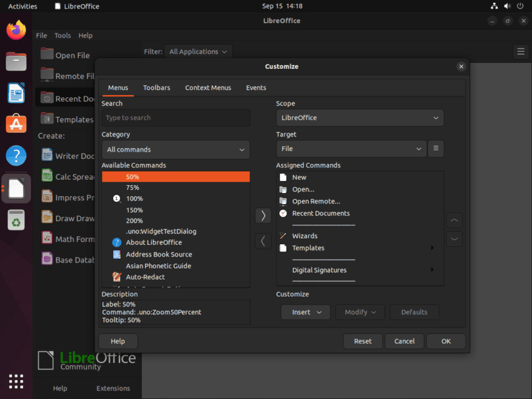
Task: Launch Firefox from the Ubuntu dock
Action: pyautogui.click(x=16, y=30)
